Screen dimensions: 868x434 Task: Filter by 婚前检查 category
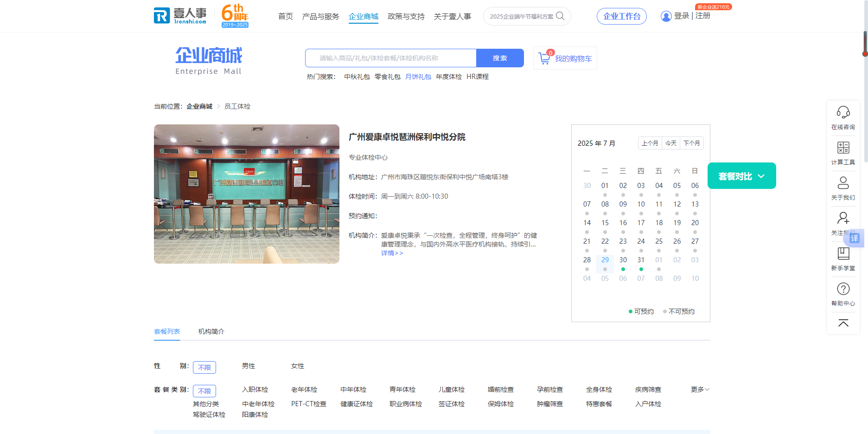tap(501, 390)
